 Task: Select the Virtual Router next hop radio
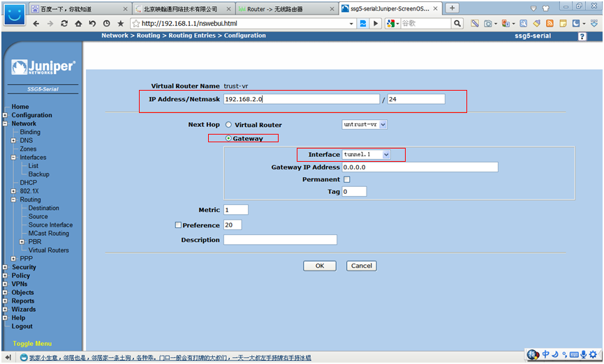[x=228, y=124]
